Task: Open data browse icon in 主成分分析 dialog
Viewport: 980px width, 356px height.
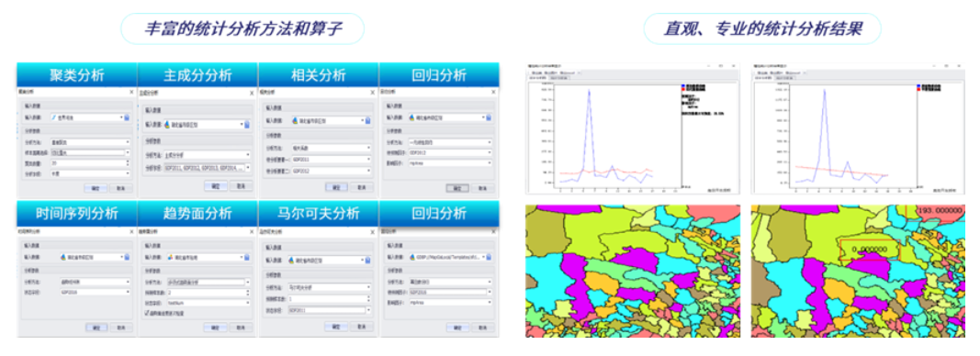Action: click(247, 124)
